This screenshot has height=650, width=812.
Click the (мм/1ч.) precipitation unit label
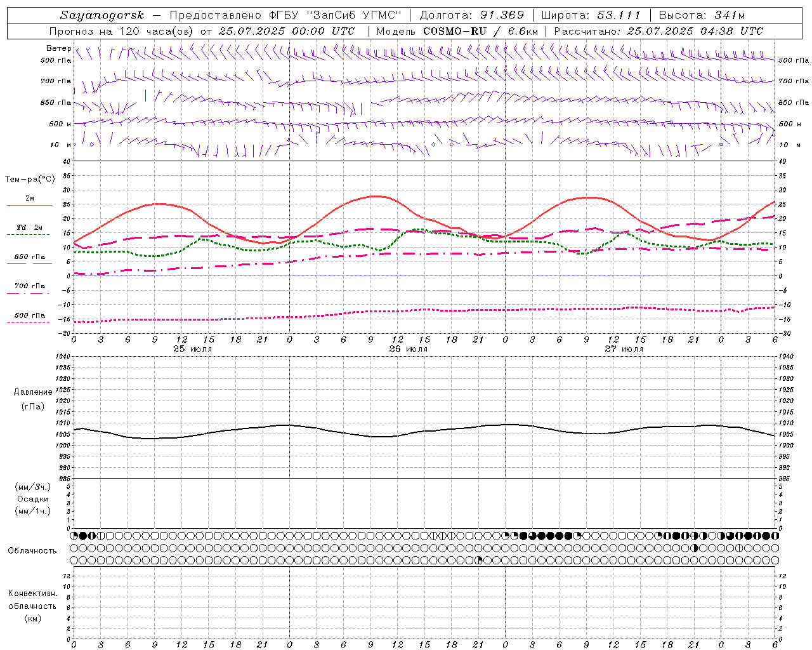point(33,511)
